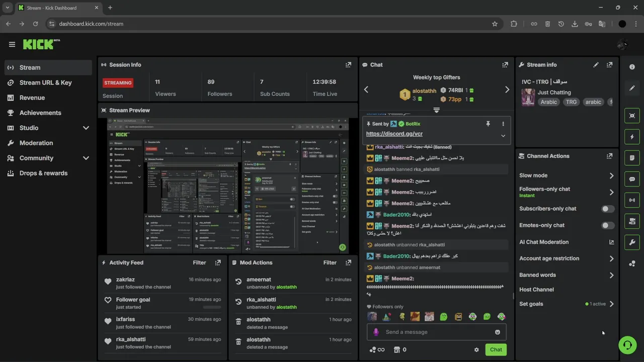Click the shop icon below message box
The width and height of the screenshot is (644, 362).
[x=396, y=350]
